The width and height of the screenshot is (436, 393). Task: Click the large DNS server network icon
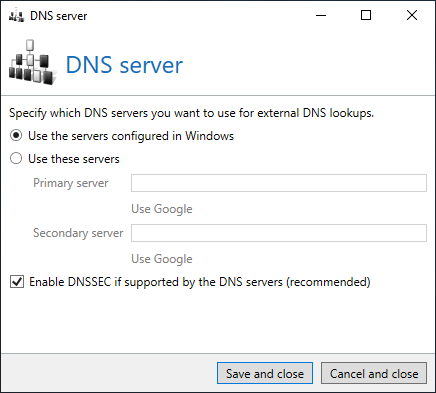tap(32, 62)
